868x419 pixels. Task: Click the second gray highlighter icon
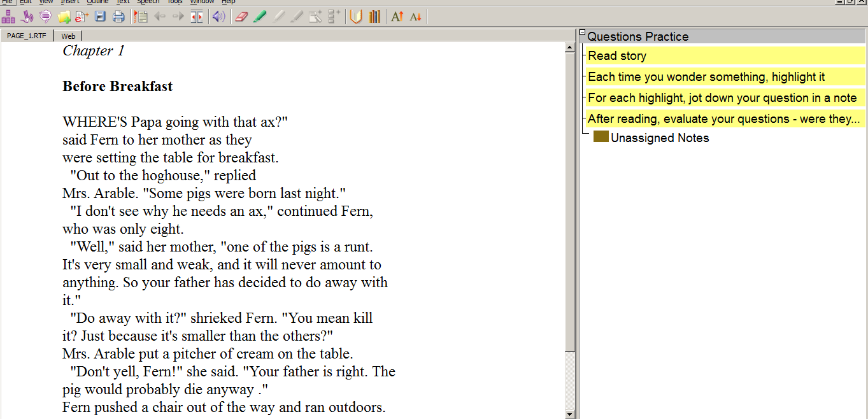pyautogui.click(x=297, y=17)
